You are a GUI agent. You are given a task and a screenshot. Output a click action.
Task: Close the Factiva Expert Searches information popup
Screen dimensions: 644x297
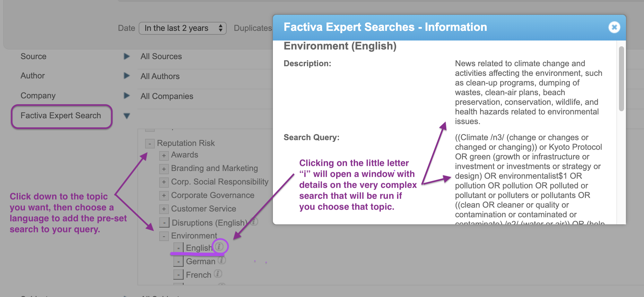(614, 27)
